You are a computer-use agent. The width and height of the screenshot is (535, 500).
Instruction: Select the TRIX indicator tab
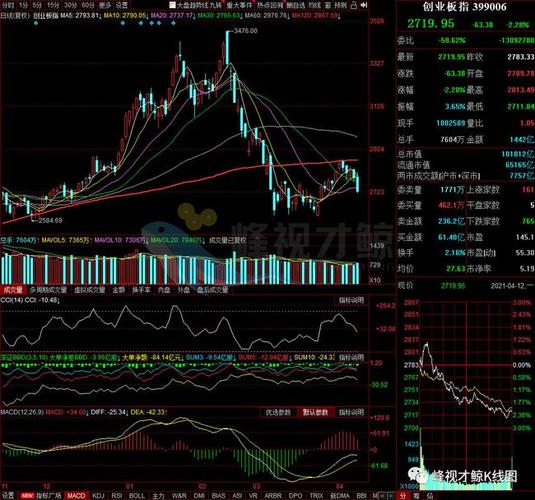tap(316, 495)
